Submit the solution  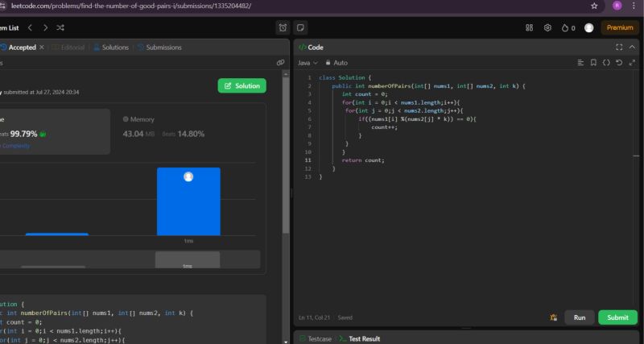[x=617, y=317]
